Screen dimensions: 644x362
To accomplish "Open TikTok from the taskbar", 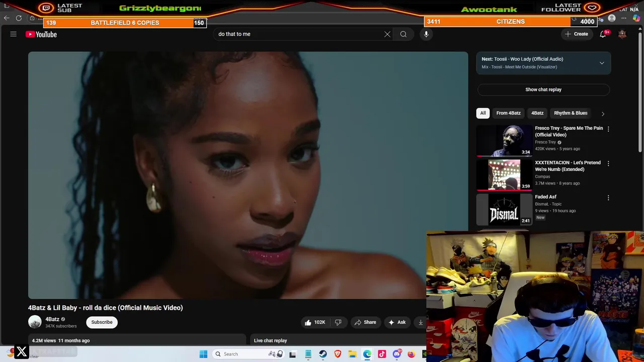I will coord(382,354).
